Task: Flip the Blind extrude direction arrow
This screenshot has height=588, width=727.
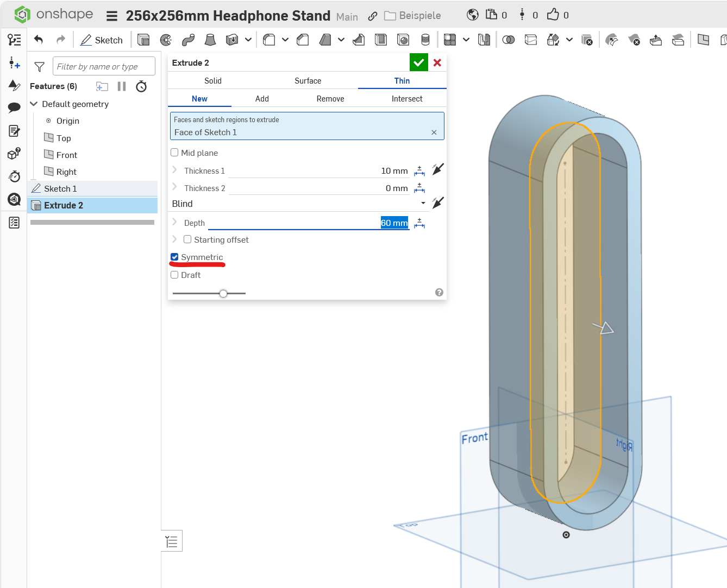Action: coord(438,203)
